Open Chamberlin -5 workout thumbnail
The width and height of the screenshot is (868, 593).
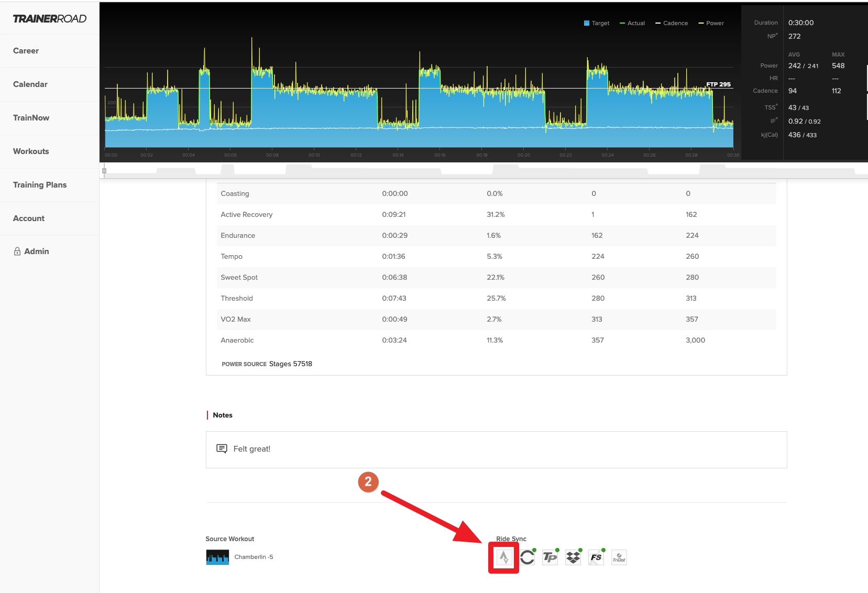[x=217, y=557]
